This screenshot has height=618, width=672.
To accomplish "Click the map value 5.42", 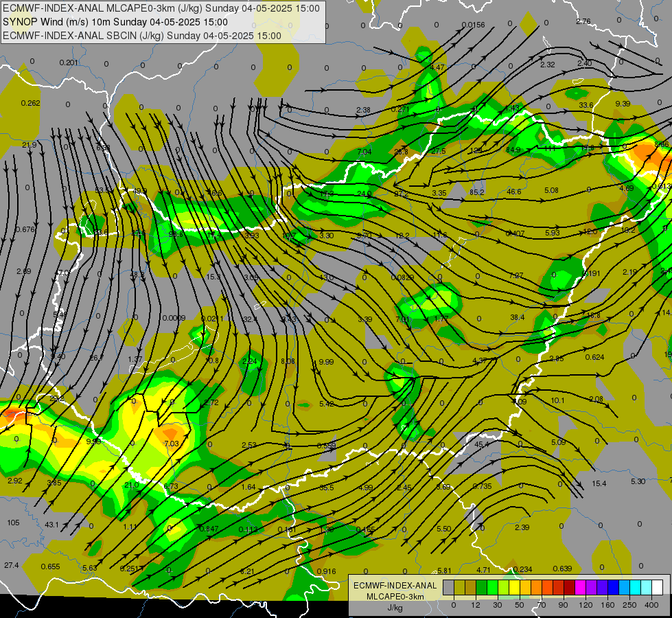I will point(327,404).
